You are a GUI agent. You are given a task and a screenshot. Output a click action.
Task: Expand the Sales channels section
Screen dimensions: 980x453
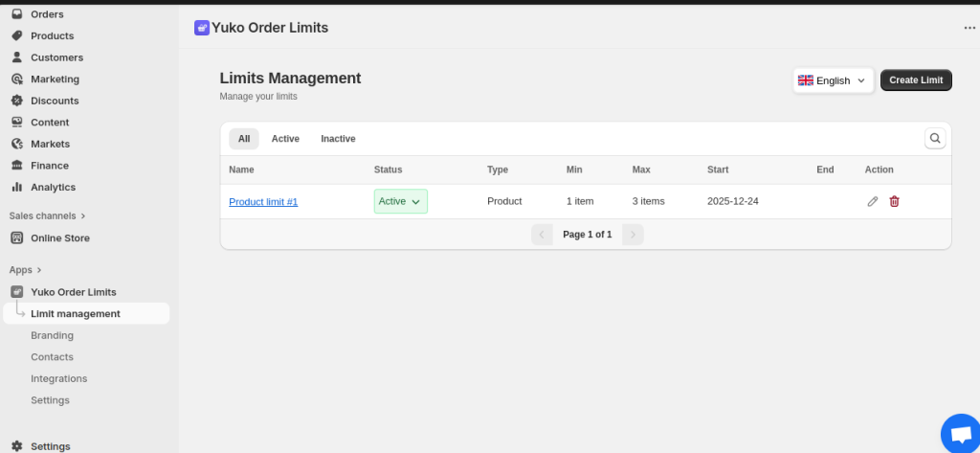tap(48, 215)
